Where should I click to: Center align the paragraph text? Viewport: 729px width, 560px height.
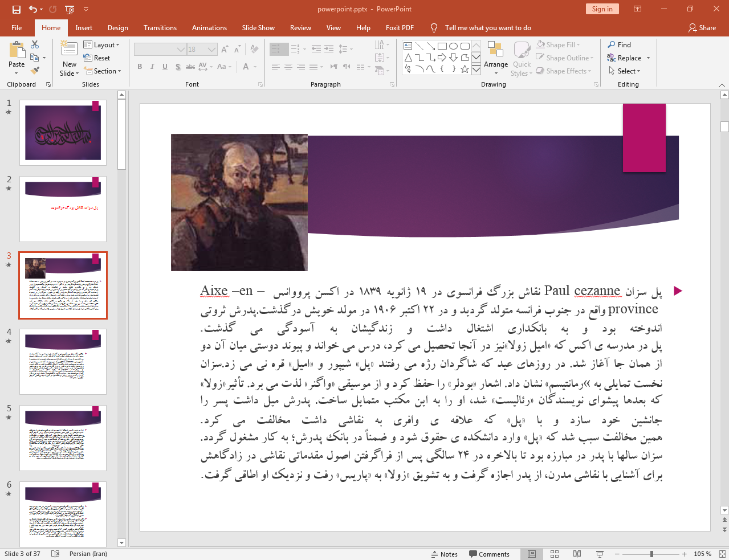[x=288, y=67]
